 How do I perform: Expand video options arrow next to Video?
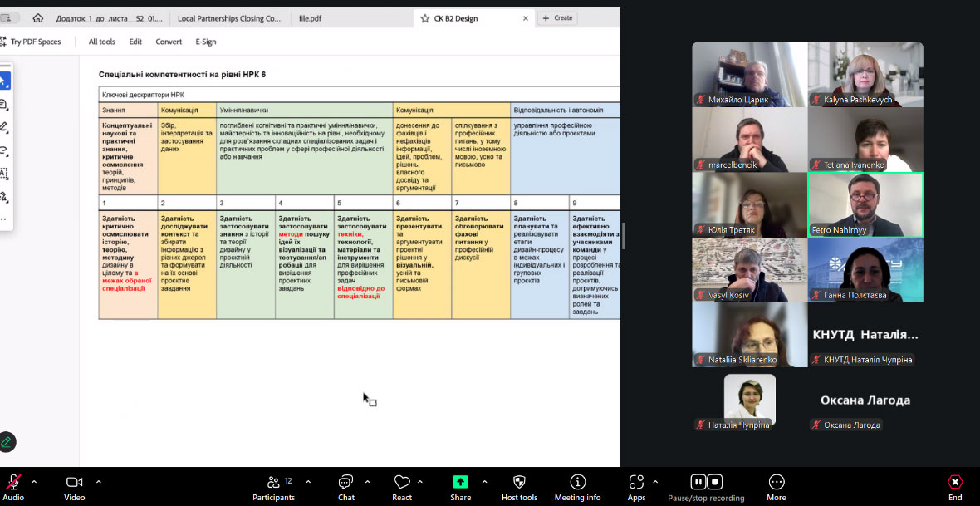[98, 481]
